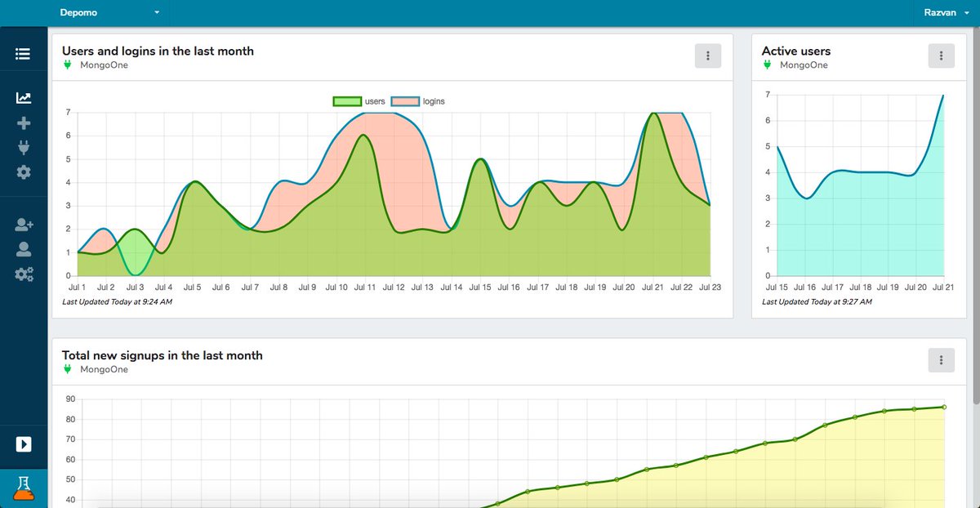
Task: Click the plus icon in sidebar
Action: pos(24,123)
